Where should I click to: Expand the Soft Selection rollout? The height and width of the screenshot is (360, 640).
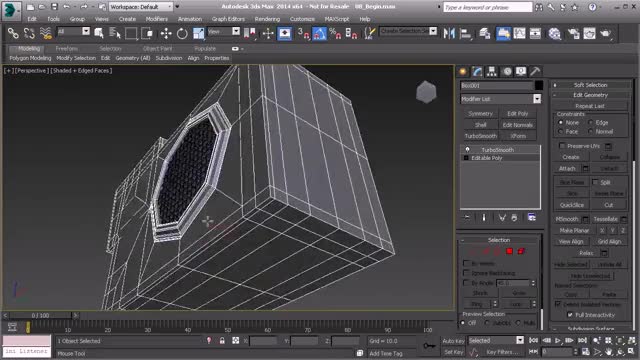(591, 85)
